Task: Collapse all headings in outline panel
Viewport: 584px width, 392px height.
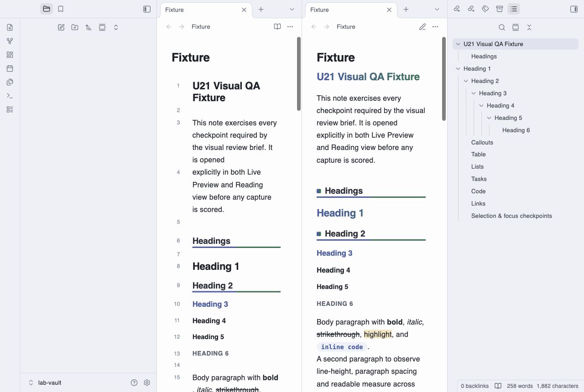Action: [x=529, y=27]
